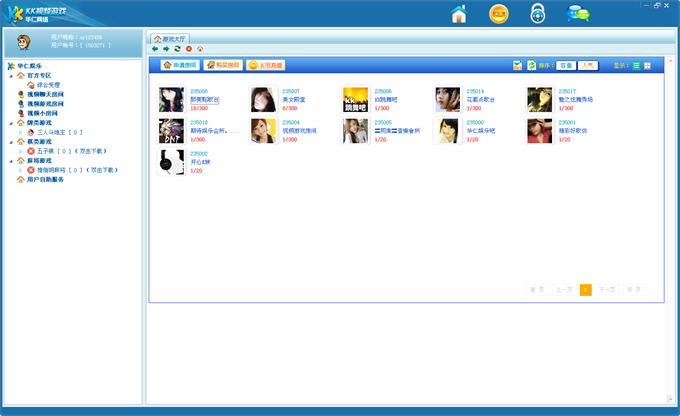Click the small home icon in the navigation toolbar

point(200,49)
